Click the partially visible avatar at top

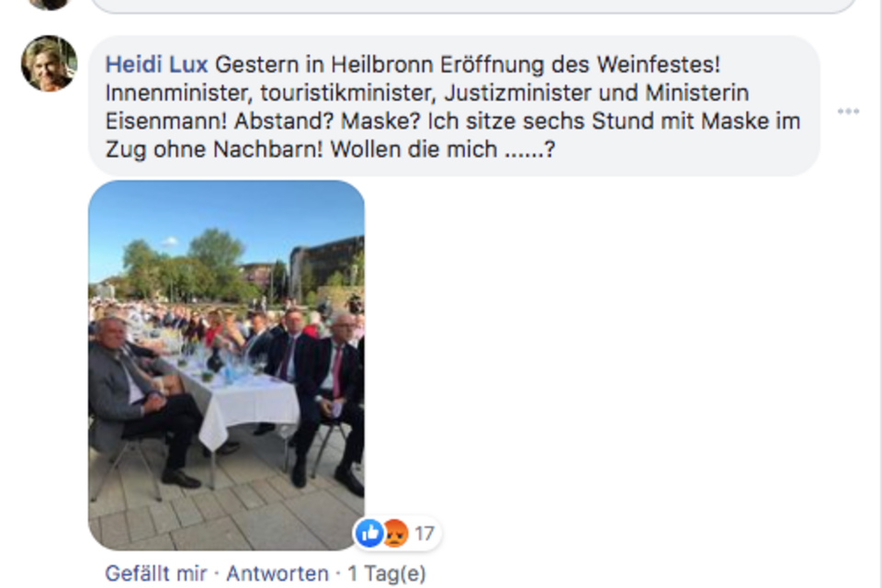tap(49, 5)
